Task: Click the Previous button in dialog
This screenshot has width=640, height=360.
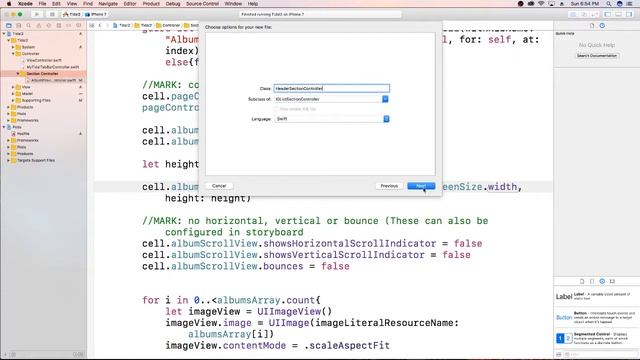Action: click(x=389, y=186)
